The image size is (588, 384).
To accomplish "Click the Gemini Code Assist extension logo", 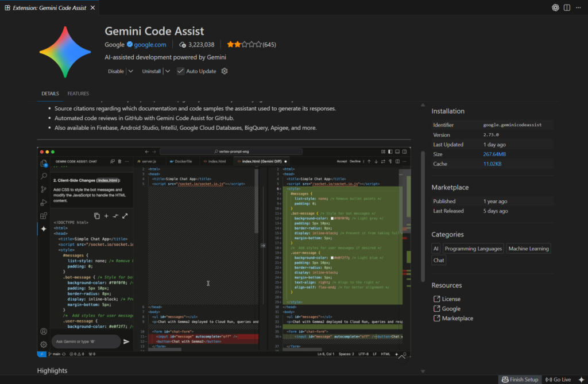I will tap(65, 52).
